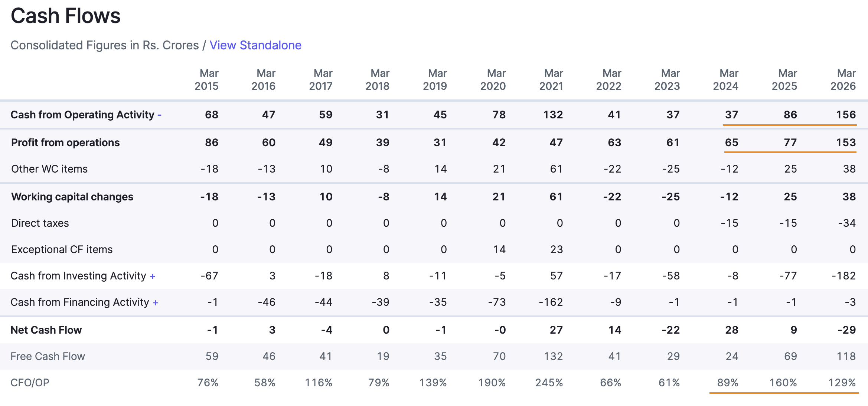Click the Net Cash Flow row label
Viewport: 868px width, 406px height.
46,330
